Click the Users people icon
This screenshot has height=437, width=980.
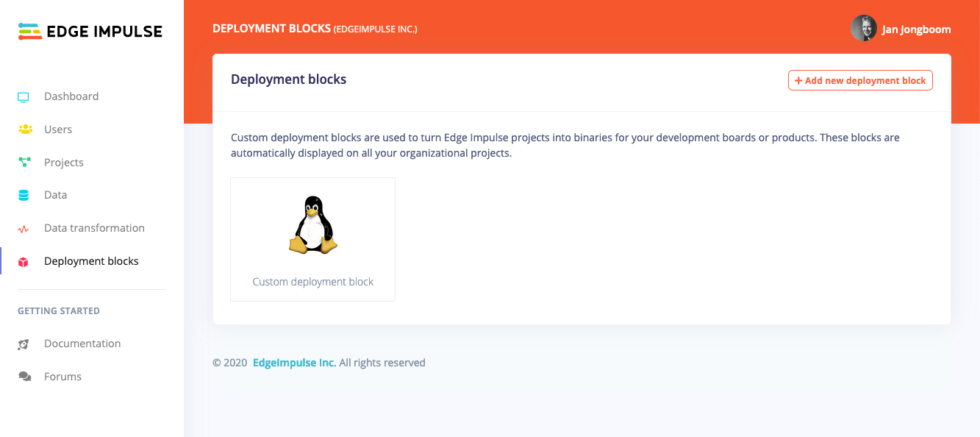[x=24, y=129]
